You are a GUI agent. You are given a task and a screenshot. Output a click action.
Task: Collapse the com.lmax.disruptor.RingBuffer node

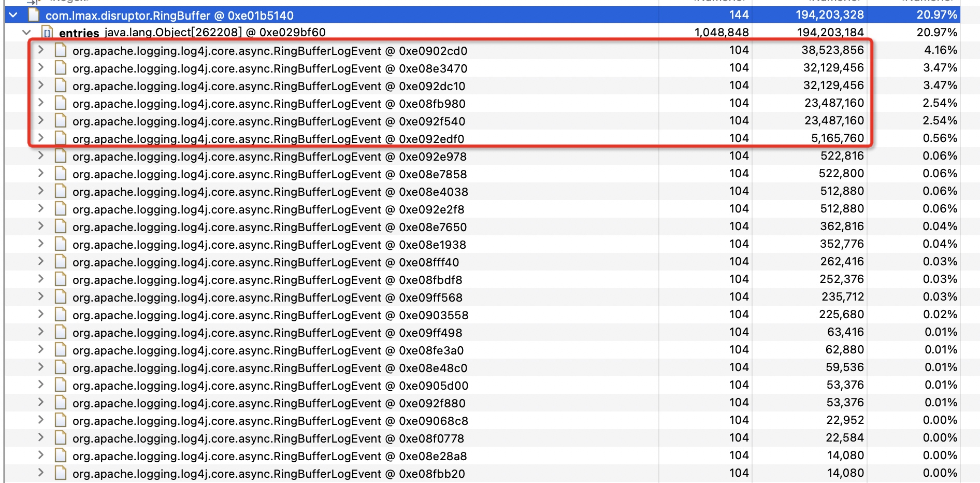(x=14, y=16)
